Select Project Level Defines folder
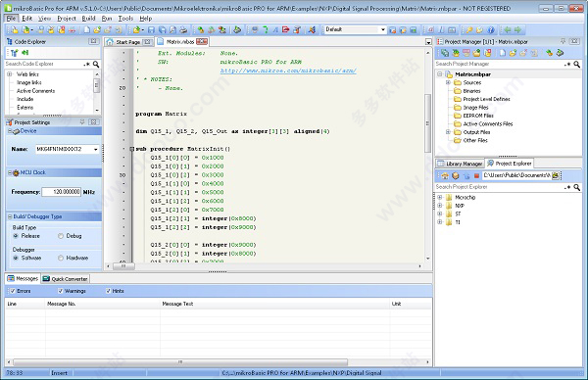 [486, 99]
